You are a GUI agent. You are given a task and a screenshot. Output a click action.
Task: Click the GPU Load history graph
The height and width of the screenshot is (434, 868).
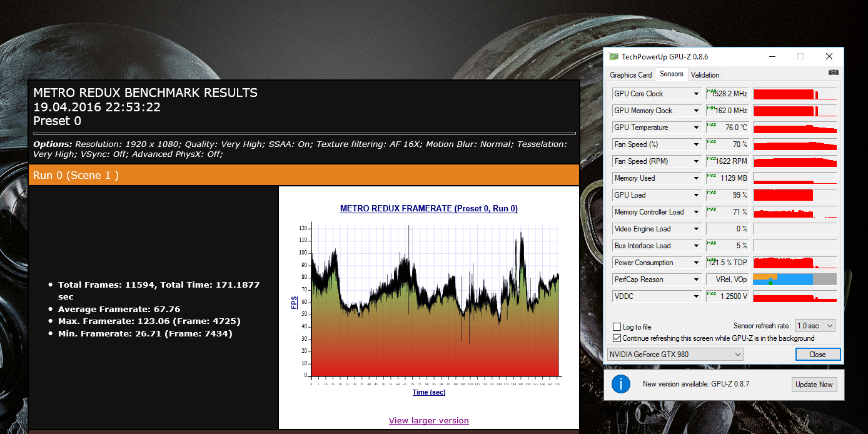[795, 195]
